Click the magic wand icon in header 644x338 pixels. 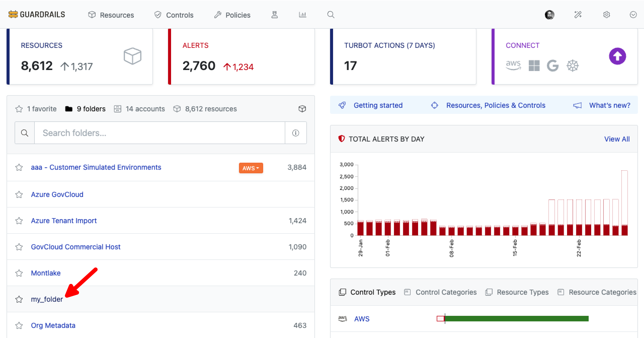pos(578,15)
